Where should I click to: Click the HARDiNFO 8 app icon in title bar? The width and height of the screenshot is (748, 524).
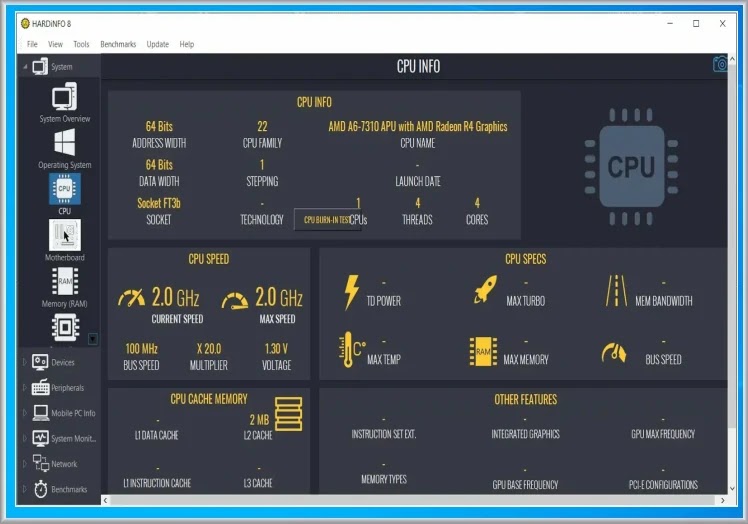25,23
